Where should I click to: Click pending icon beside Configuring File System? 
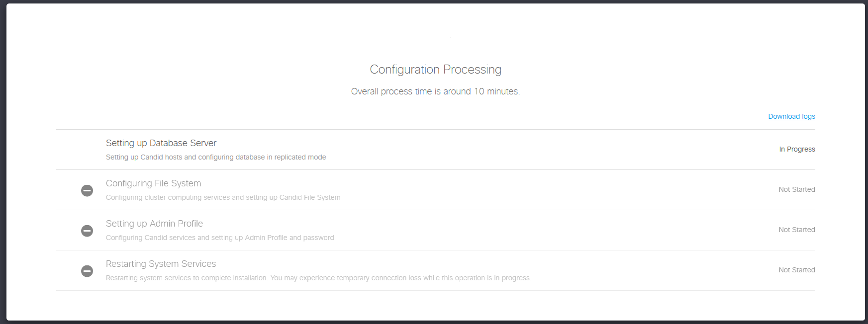[x=87, y=190]
